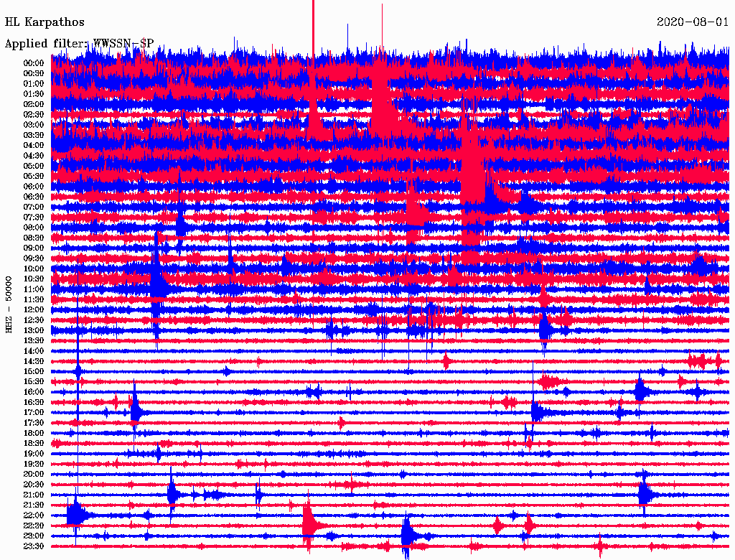Screen dimensions: 735x560
Task: Click the 17:30 time label
Action: [34, 423]
